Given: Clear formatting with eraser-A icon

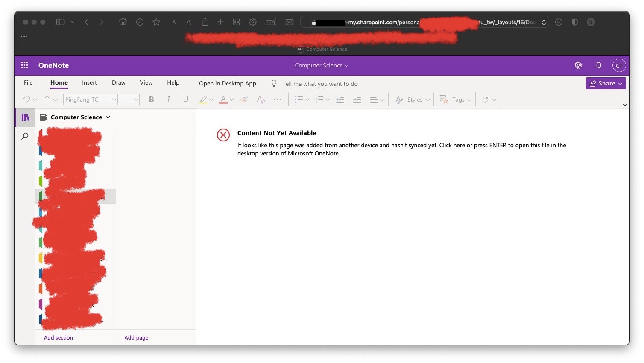Looking at the screenshot, I should point(261,100).
